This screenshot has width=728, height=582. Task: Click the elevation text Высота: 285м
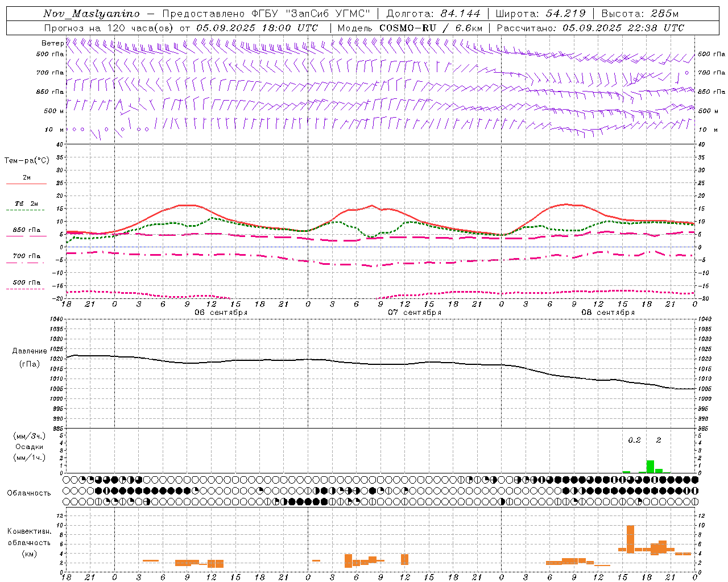[x=640, y=14]
